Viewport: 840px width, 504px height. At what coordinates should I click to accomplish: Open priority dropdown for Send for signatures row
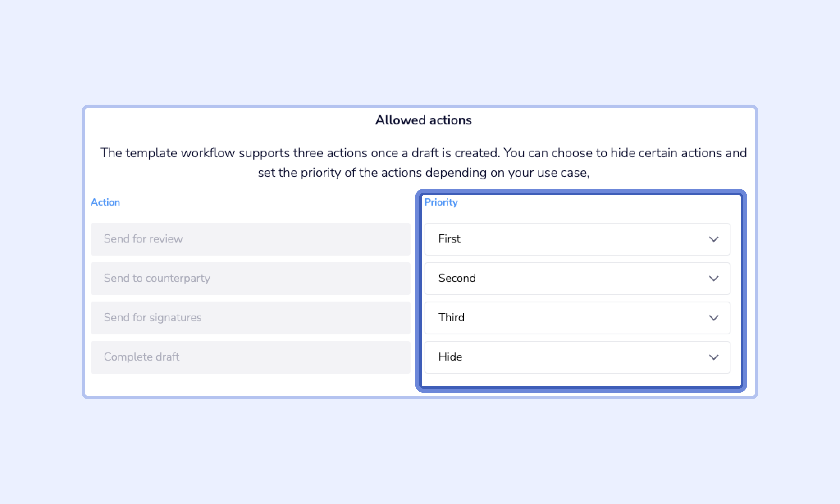click(x=577, y=318)
